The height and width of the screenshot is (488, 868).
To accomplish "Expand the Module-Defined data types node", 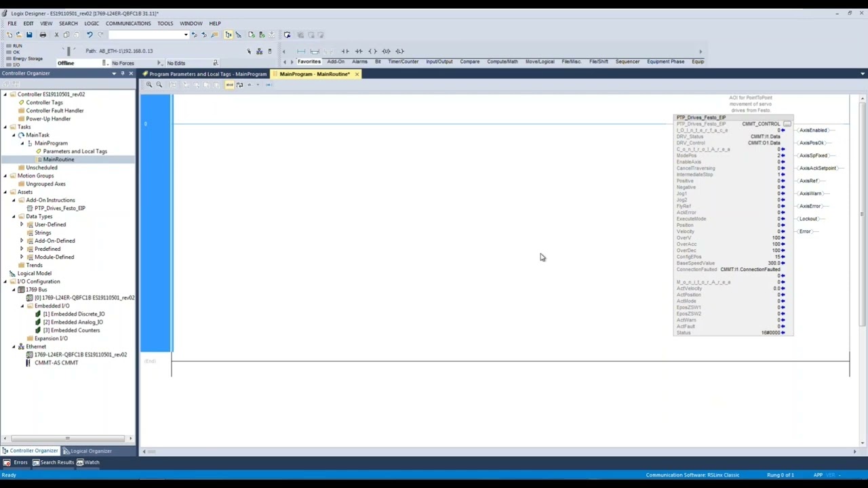I will (22, 257).
